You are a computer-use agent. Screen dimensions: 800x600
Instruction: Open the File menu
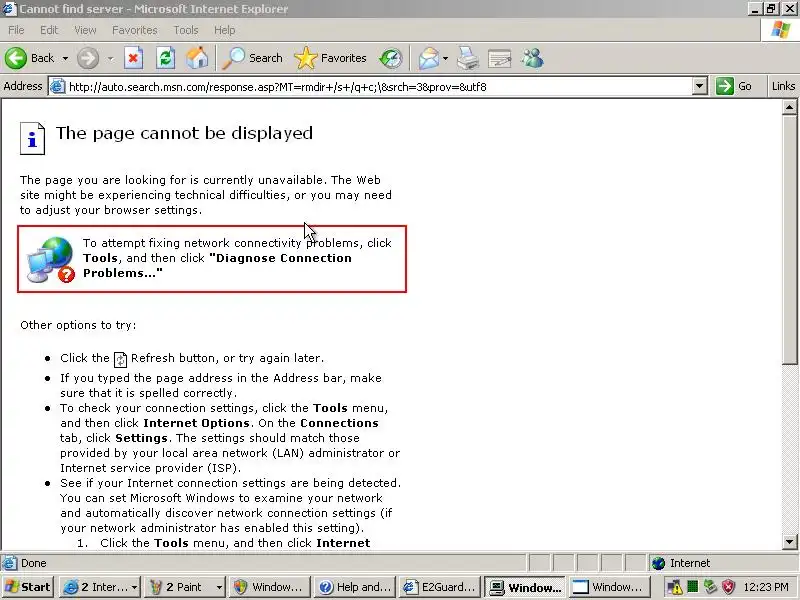point(16,30)
